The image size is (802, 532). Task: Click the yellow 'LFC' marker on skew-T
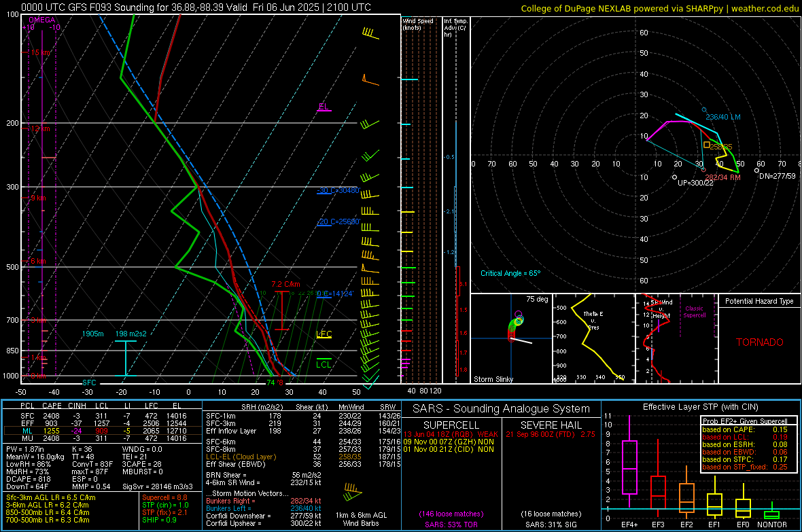[x=324, y=334]
